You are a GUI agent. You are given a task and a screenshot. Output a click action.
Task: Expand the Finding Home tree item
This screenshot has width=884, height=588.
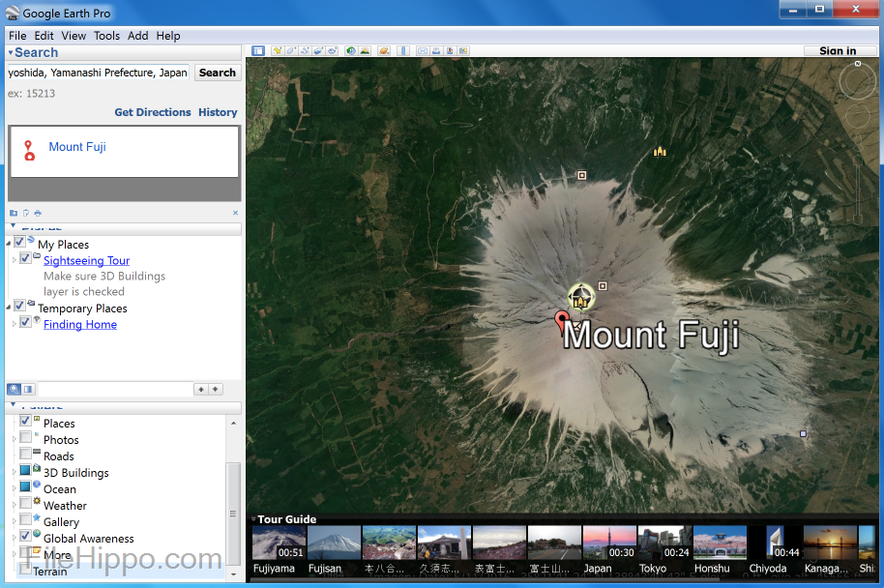point(13,324)
